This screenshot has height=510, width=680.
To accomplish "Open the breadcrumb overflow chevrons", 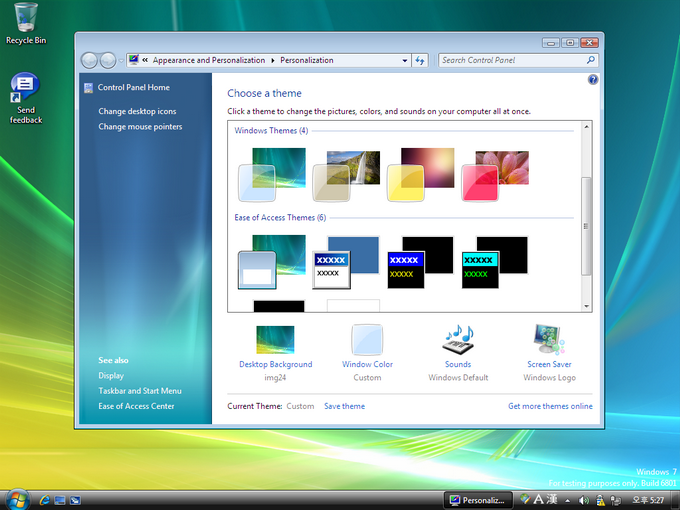I will [x=145, y=60].
